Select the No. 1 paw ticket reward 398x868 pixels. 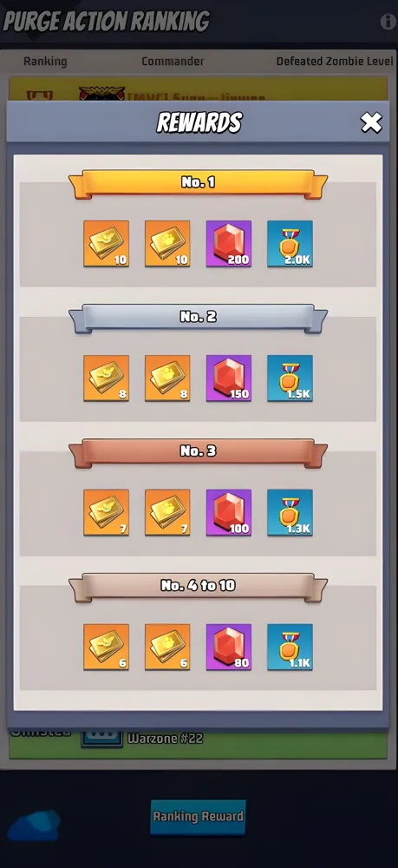click(167, 244)
